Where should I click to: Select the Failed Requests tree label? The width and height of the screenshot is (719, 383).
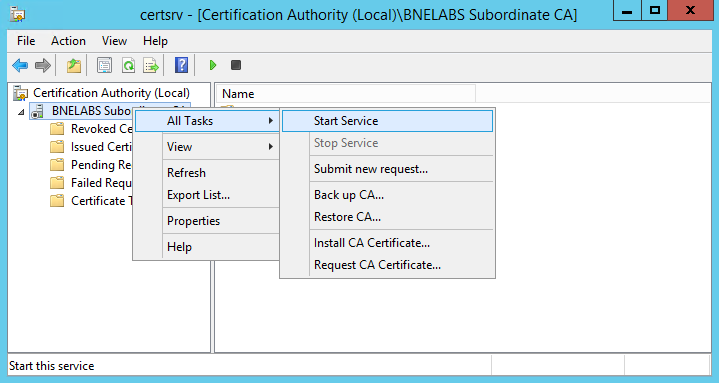pos(101,183)
